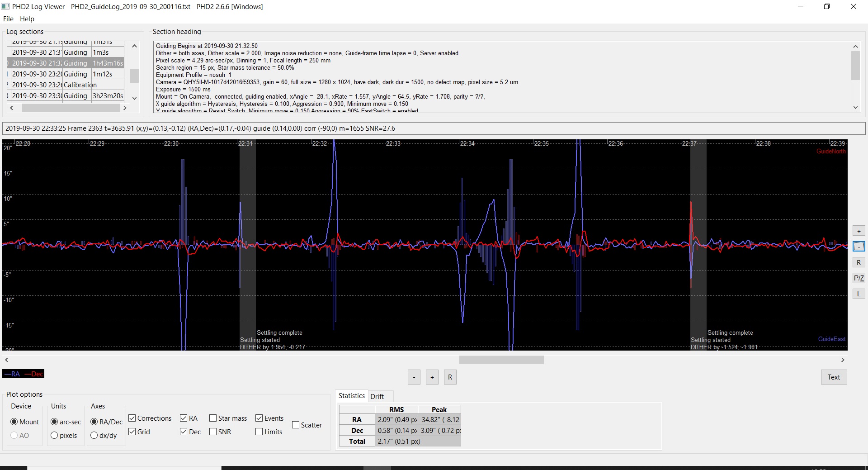Open the File menu
The height and width of the screenshot is (470, 868).
click(x=8, y=19)
